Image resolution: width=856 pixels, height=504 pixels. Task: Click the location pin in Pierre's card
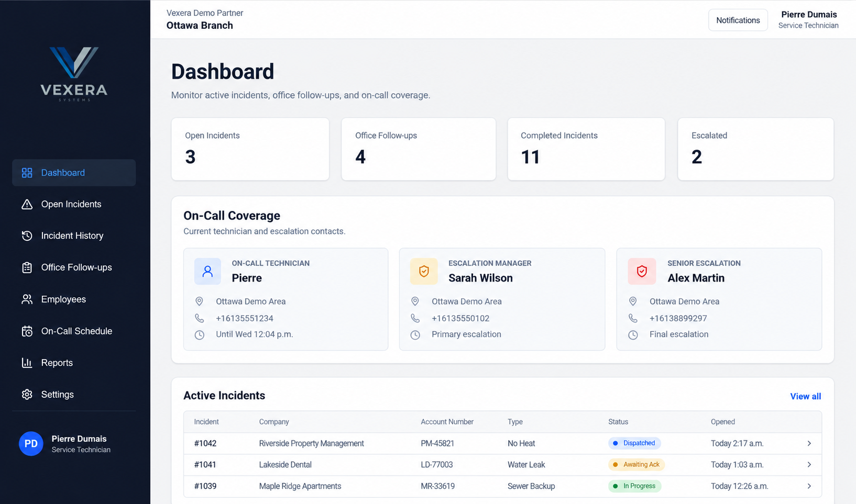(199, 301)
